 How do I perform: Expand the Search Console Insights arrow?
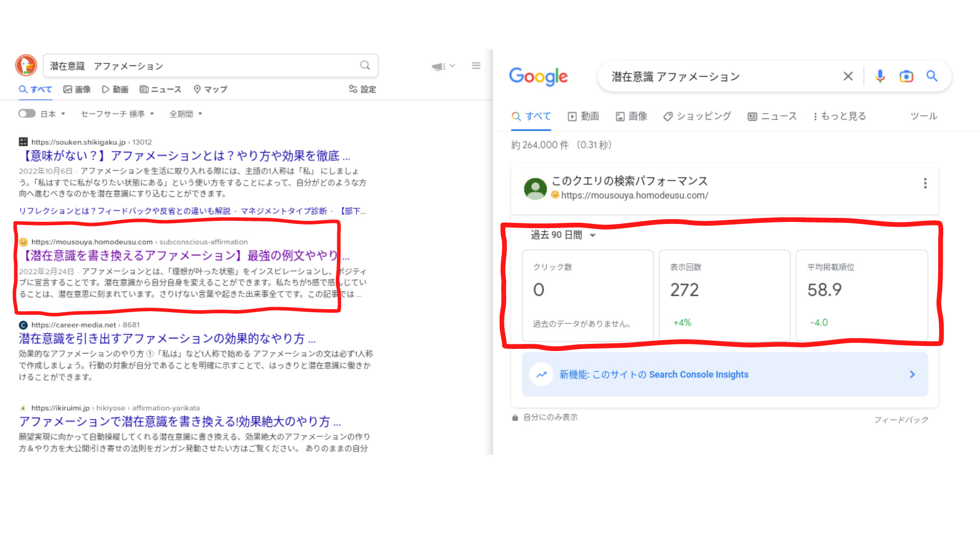coord(912,374)
